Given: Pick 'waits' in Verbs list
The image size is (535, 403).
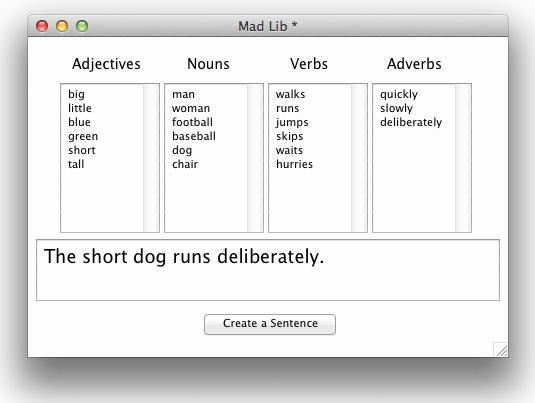Looking at the screenshot, I should (289, 150).
